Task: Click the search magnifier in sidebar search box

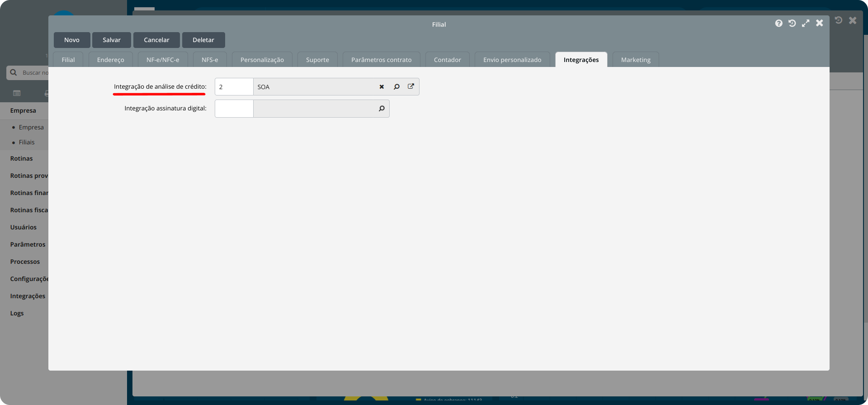Action: pyautogui.click(x=14, y=72)
